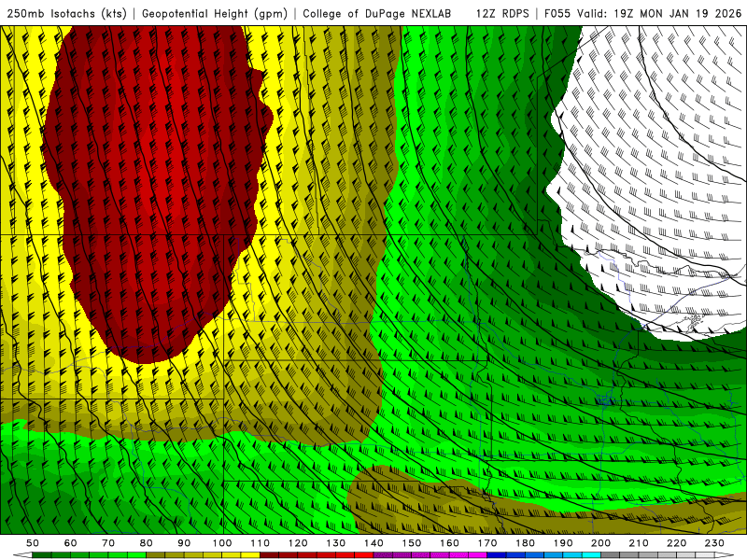Click the magenta color bar swatch under 160
Image resolution: width=747 pixels, height=560 pixels.
[459, 555]
